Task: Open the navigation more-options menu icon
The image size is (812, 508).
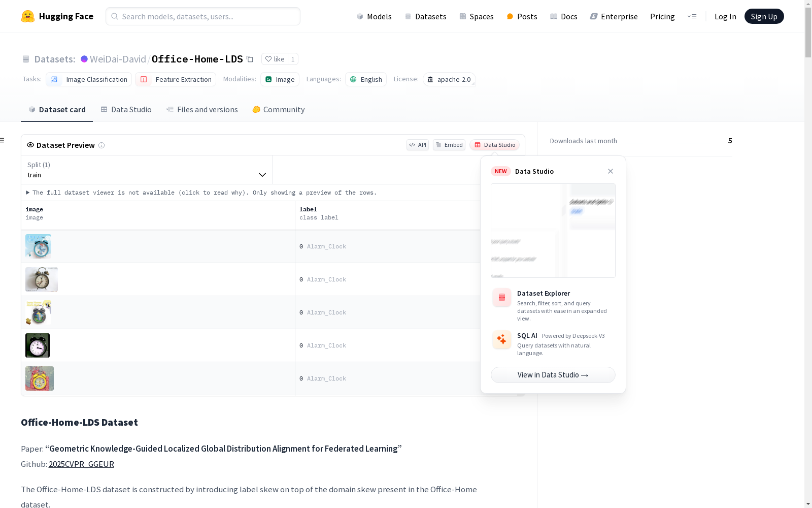Action: 692,16
